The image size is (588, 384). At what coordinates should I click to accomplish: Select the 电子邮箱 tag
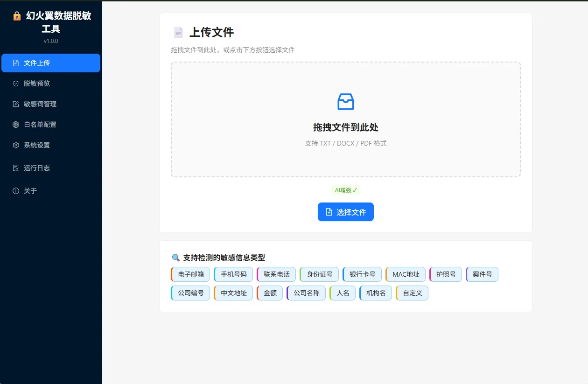coord(190,274)
